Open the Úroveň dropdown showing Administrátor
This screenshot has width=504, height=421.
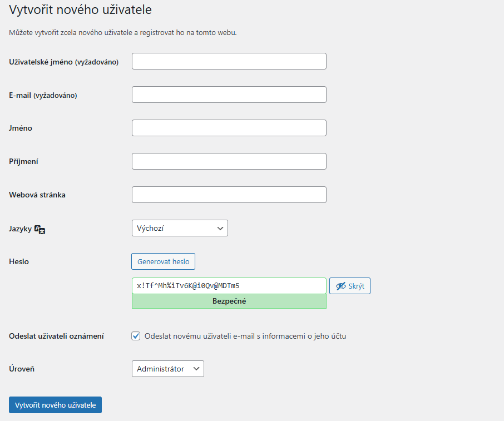click(167, 368)
